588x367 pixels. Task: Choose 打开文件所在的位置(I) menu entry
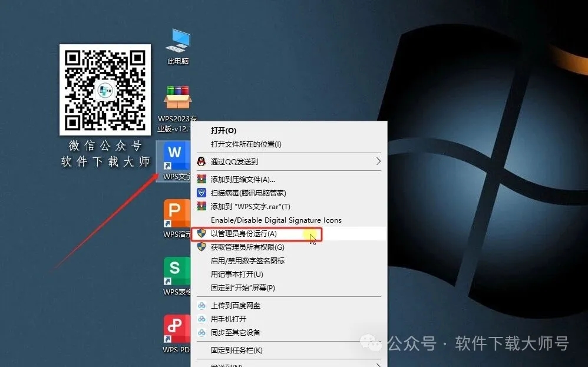[247, 146]
